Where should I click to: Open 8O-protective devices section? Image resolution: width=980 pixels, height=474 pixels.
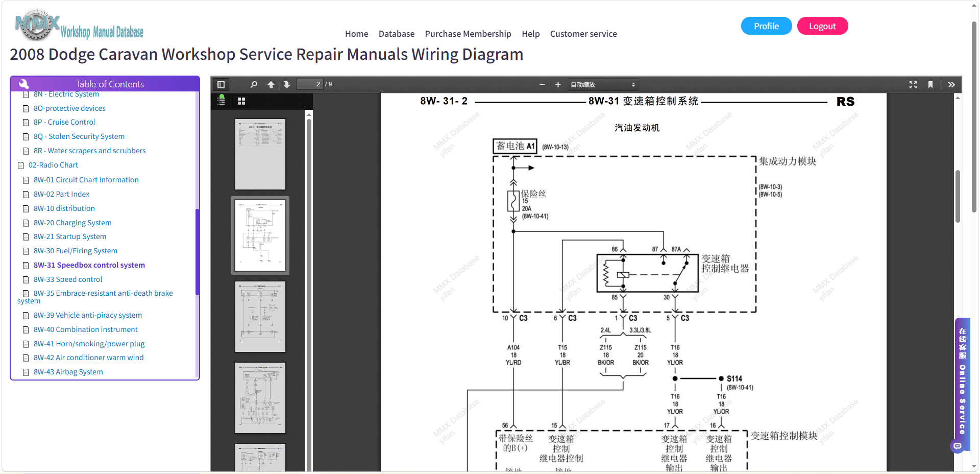click(69, 108)
